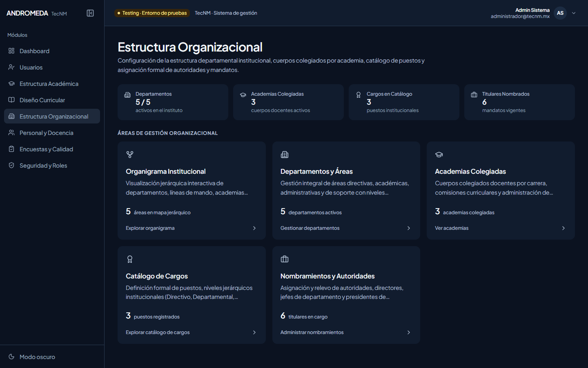Image resolution: width=588 pixels, height=368 pixels.
Task: Click the Estructura Académica graduation cap icon
Action: pyautogui.click(x=11, y=83)
